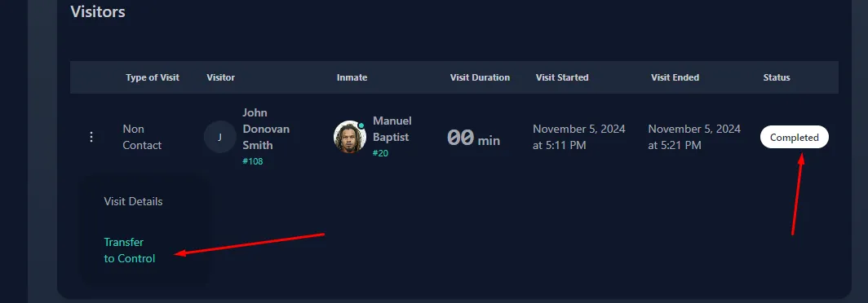868x303 pixels.
Task: Choose Transfer to Control option
Action: [x=130, y=250]
